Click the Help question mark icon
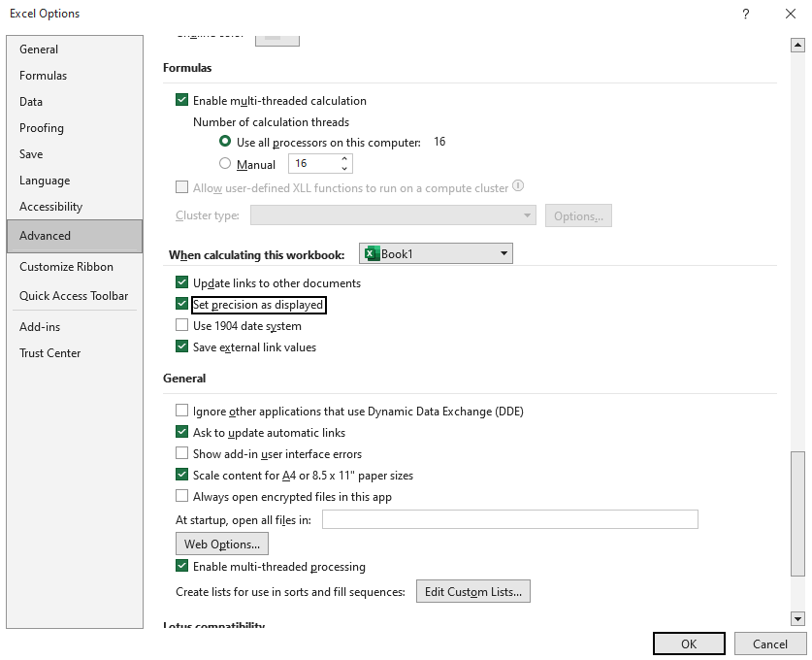The width and height of the screenshot is (812, 660). coord(745,14)
